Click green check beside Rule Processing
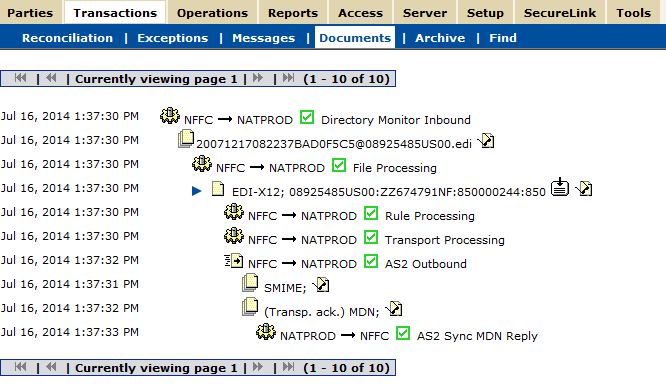Screen dimensions: 666x391 pyautogui.click(x=371, y=213)
